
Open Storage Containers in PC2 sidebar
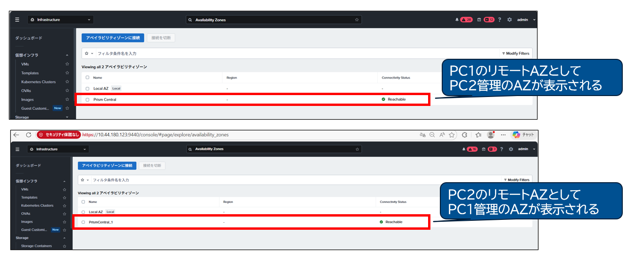36,246
